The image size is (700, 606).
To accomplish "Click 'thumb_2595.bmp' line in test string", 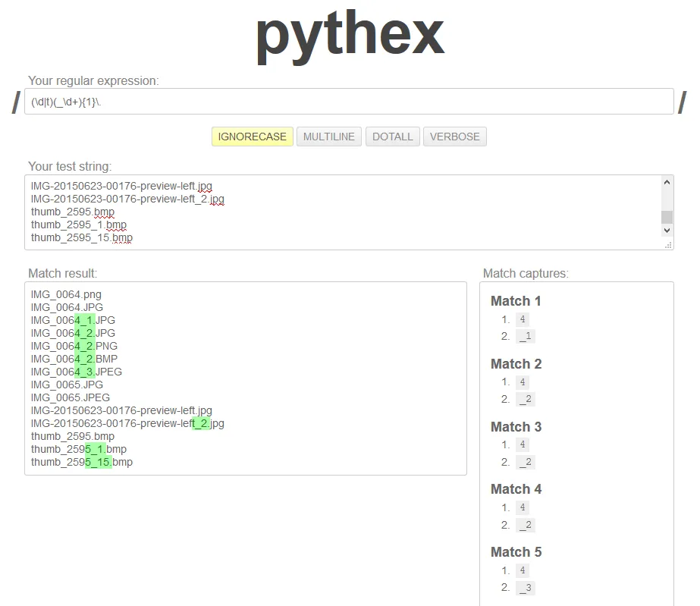I will (x=73, y=212).
